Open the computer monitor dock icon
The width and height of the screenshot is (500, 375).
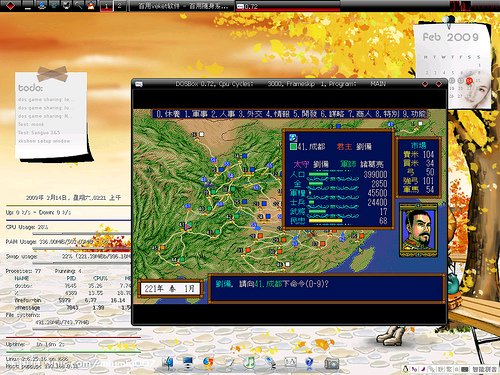[188, 363]
